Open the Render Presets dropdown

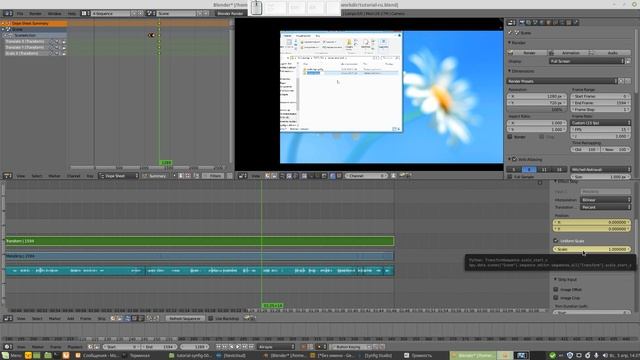[562, 81]
